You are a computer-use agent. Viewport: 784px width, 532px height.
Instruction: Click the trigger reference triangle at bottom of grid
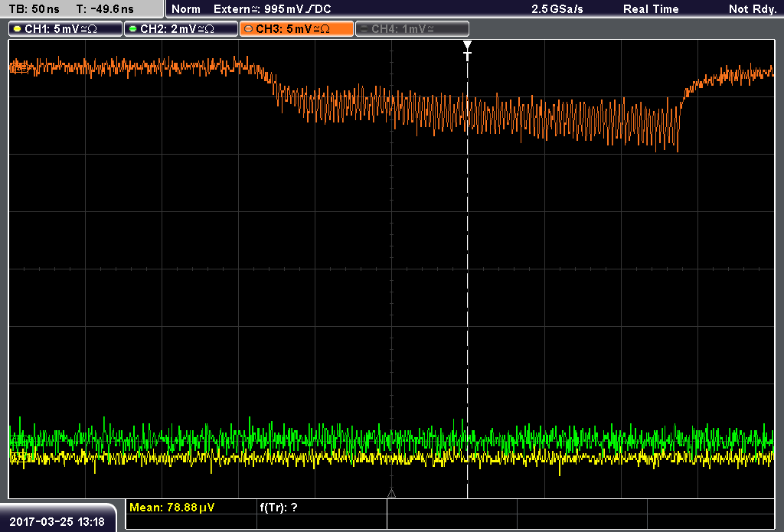391,494
